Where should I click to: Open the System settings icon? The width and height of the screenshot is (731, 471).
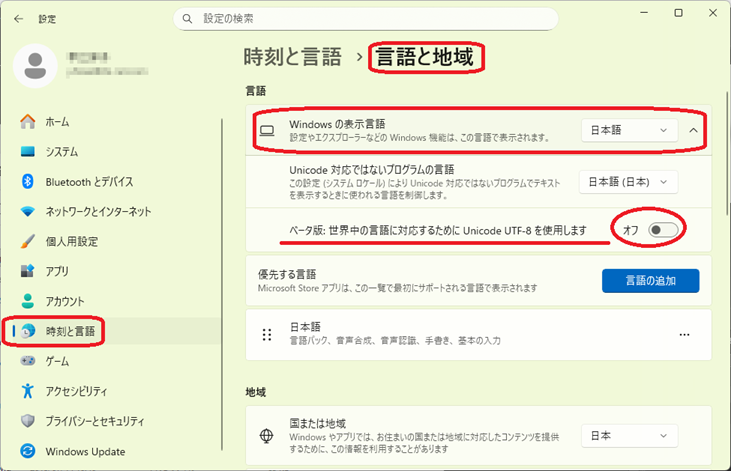tap(27, 151)
